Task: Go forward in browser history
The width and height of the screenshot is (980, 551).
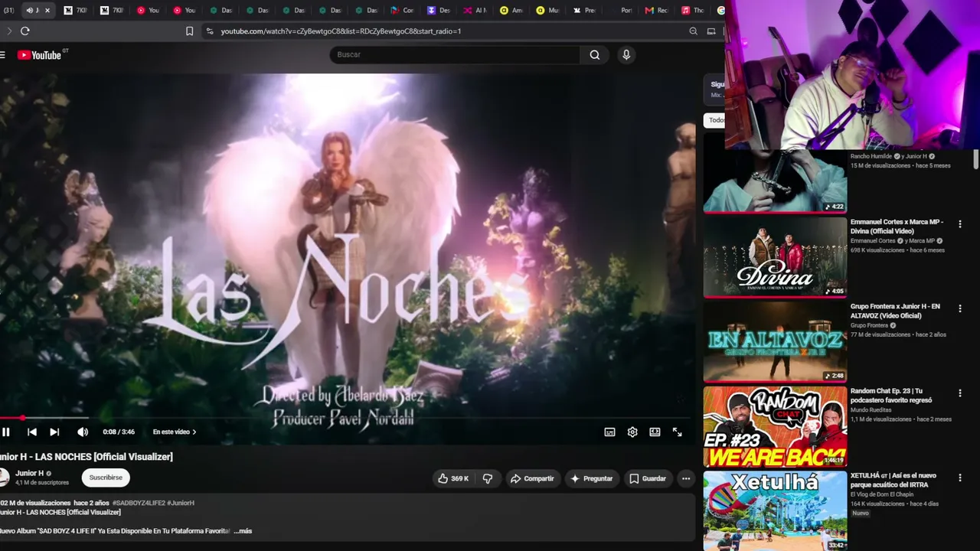Action: 9,31
